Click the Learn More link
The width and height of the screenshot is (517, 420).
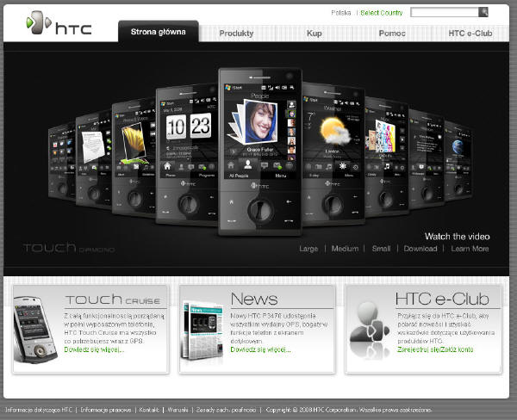pyautogui.click(x=470, y=249)
